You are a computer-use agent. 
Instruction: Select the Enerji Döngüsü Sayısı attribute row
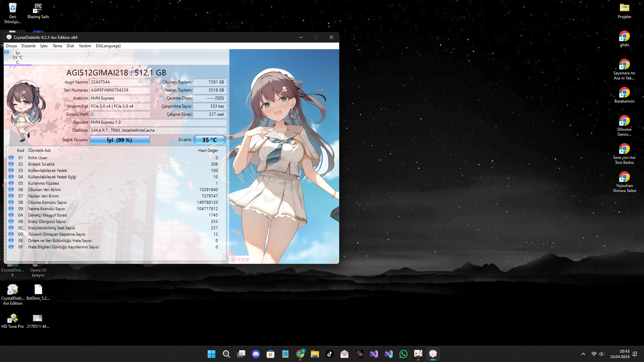click(47, 222)
